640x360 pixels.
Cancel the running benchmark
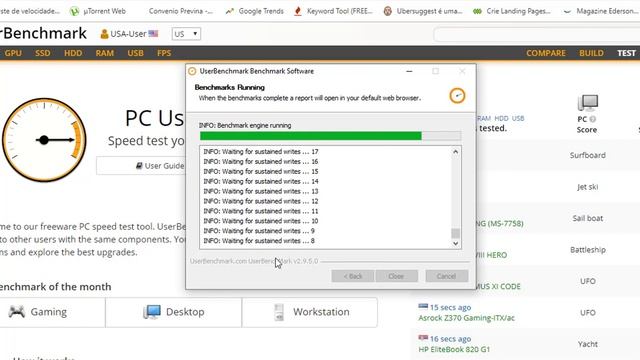coord(446,276)
